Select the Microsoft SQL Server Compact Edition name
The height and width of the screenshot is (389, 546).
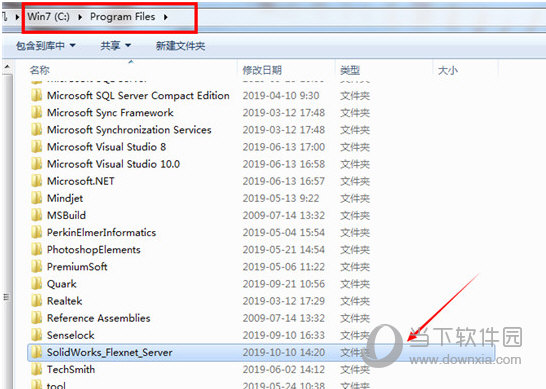click(x=138, y=95)
